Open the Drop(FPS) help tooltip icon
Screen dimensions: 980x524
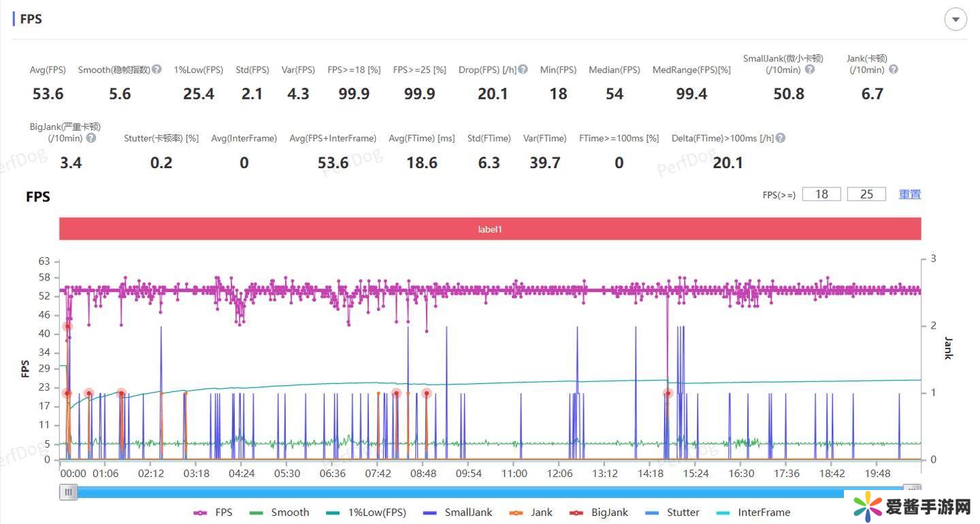pos(523,69)
